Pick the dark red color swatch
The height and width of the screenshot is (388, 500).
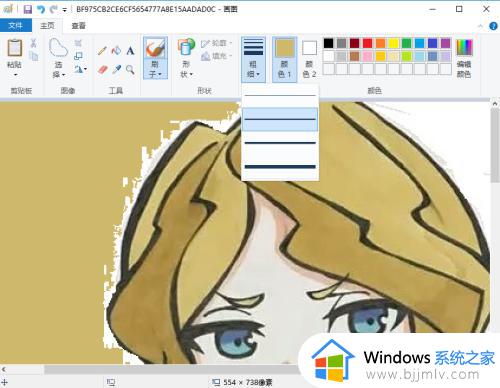pyautogui.click(x=354, y=43)
